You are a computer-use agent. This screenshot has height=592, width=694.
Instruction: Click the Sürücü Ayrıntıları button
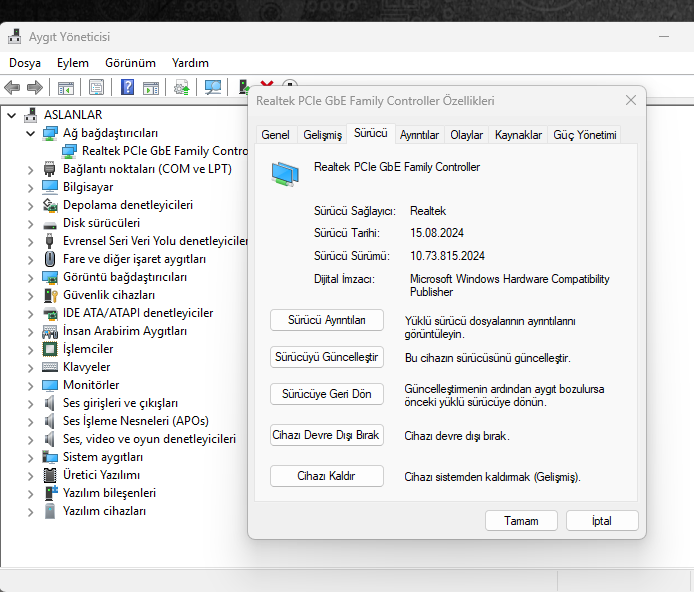click(327, 320)
